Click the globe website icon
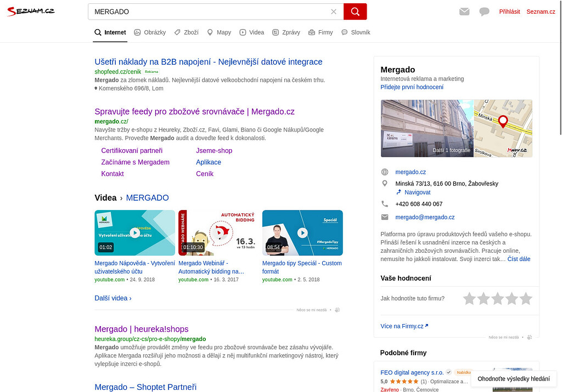The width and height of the screenshot is (562, 392). coord(385,172)
